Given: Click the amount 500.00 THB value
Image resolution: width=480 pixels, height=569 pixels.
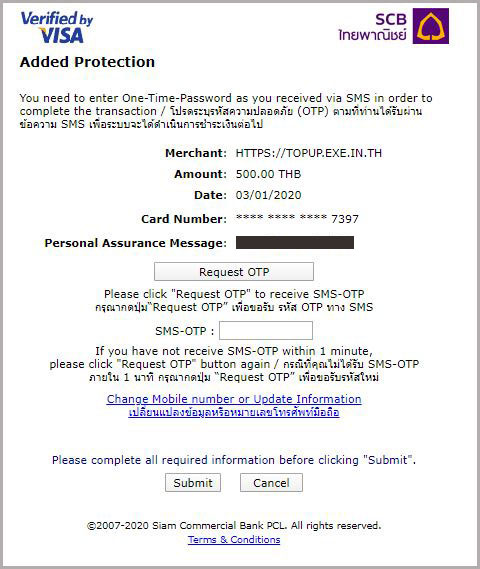Looking at the screenshot, I should pyautogui.click(x=268, y=174).
